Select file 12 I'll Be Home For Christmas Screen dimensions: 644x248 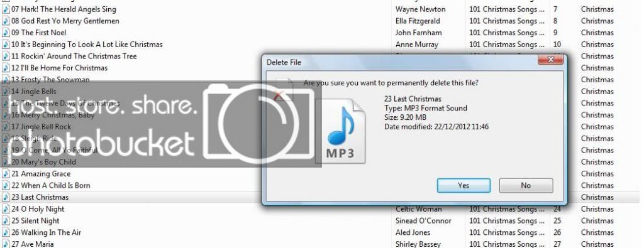60,68
